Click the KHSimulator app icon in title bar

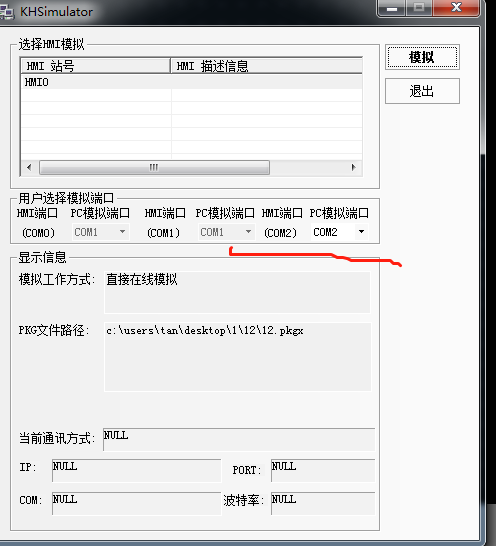coord(6,12)
